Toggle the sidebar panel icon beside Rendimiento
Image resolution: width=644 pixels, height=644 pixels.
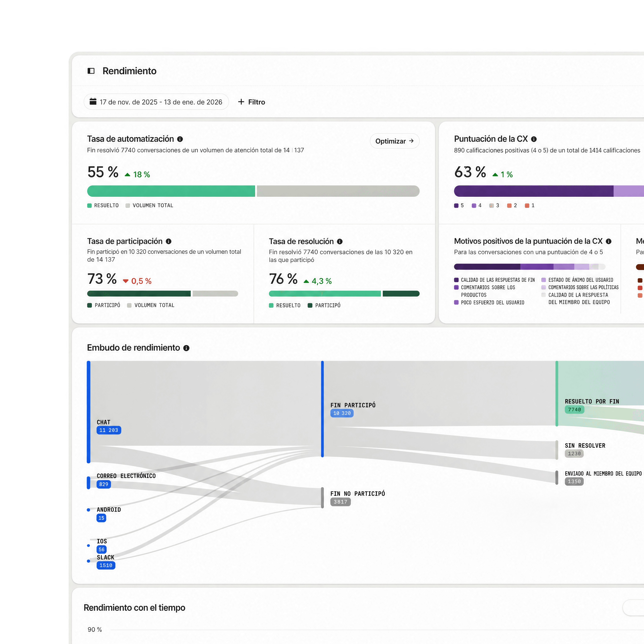coord(91,71)
